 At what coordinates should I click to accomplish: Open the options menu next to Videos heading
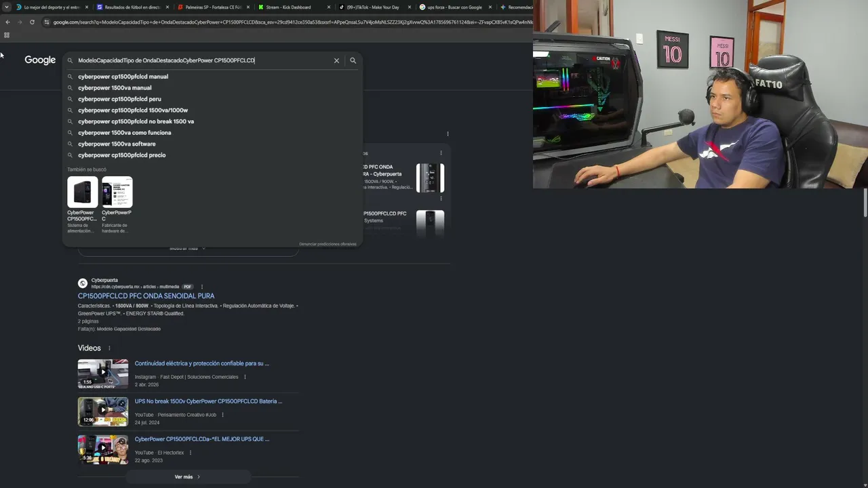pyautogui.click(x=109, y=348)
